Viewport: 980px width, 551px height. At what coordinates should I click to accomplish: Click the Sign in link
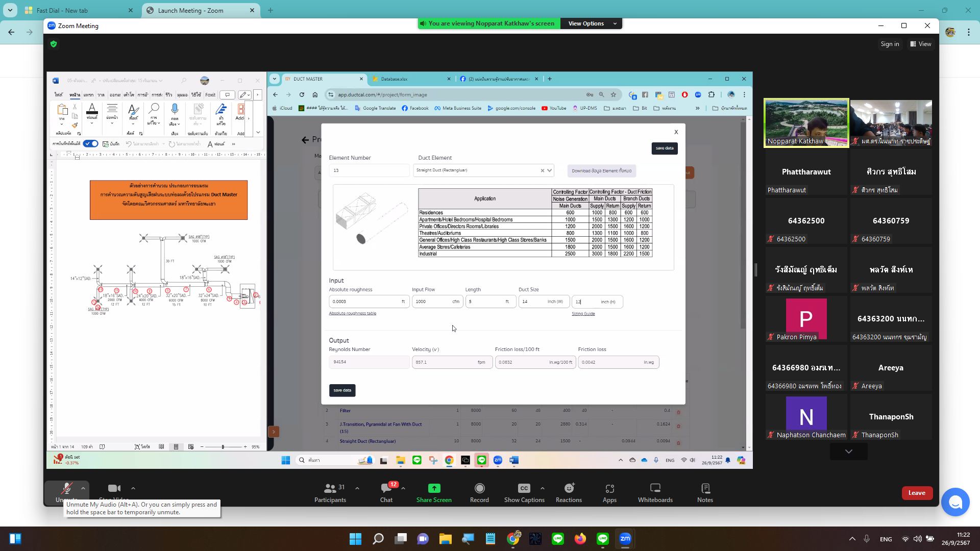[890, 44]
